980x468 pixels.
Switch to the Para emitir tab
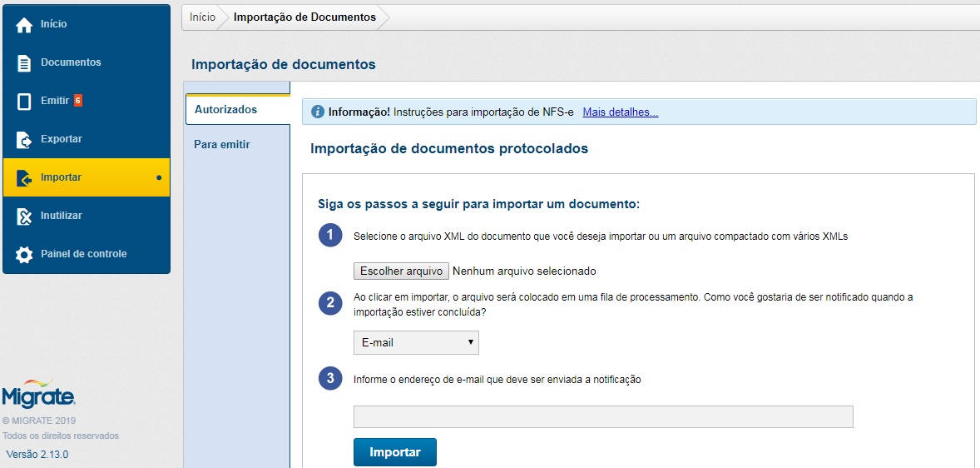222,145
